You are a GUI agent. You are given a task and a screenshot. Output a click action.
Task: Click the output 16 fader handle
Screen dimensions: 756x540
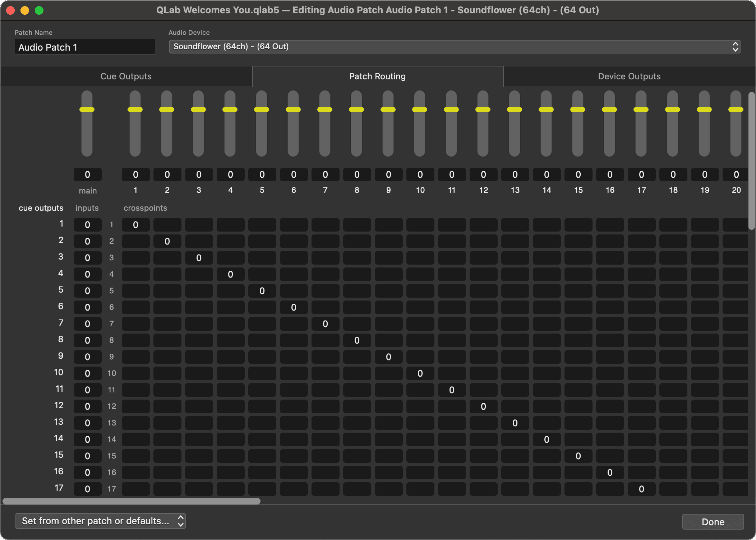point(609,110)
